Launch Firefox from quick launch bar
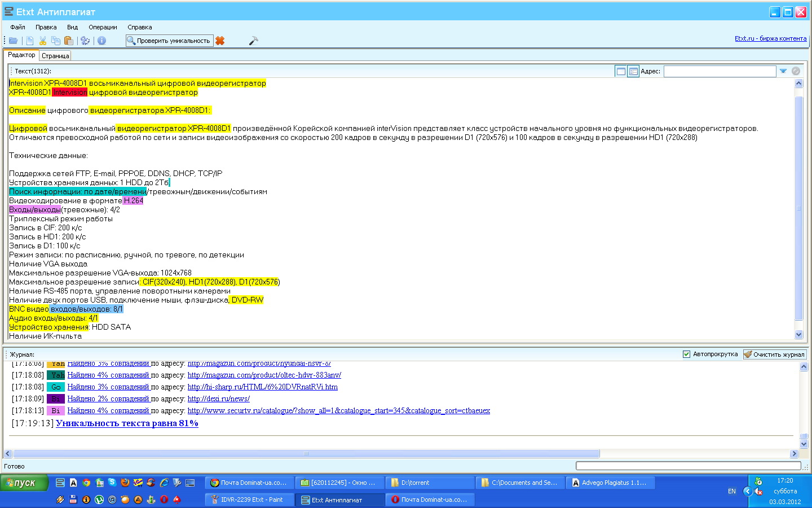Image resolution: width=812 pixels, height=508 pixels. [x=125, y=483]
